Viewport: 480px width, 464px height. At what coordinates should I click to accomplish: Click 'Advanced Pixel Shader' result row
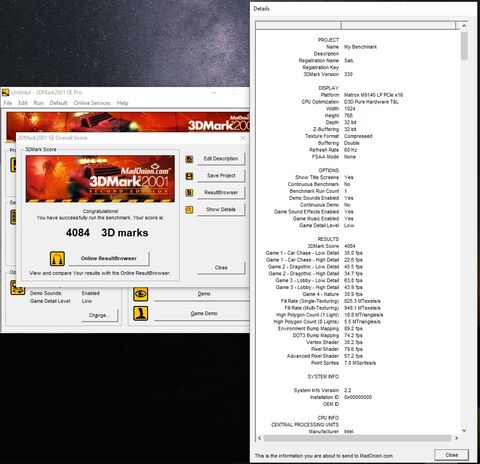[x=325, y=356]
